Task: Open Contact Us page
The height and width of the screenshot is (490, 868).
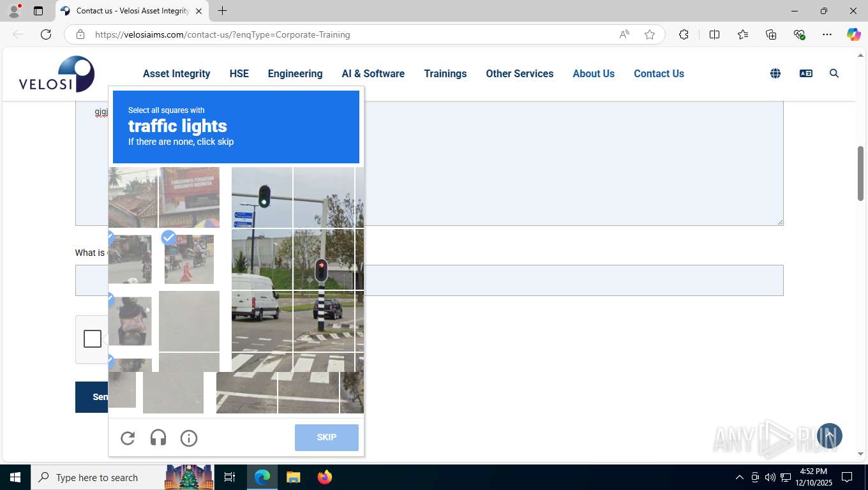Action: [659, 73]
